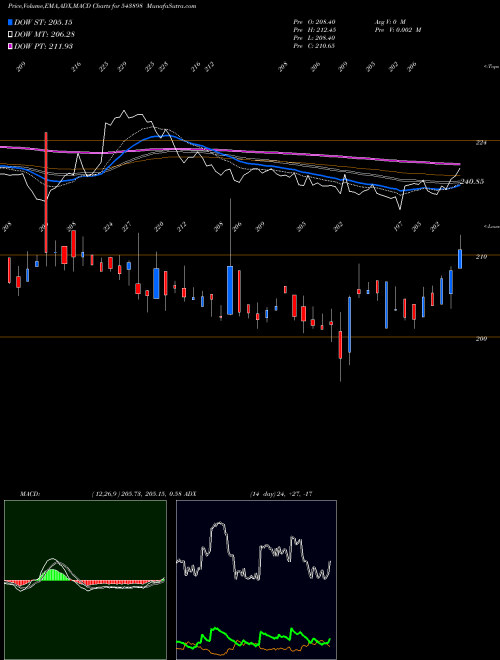This screenshot has width=500, height=660.
Task: Click the 'Pre O: 208.40' value
Action: 314,22
